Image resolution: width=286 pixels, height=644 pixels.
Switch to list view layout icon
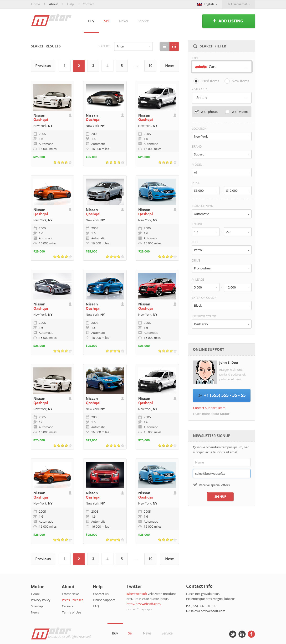point(164,46)
